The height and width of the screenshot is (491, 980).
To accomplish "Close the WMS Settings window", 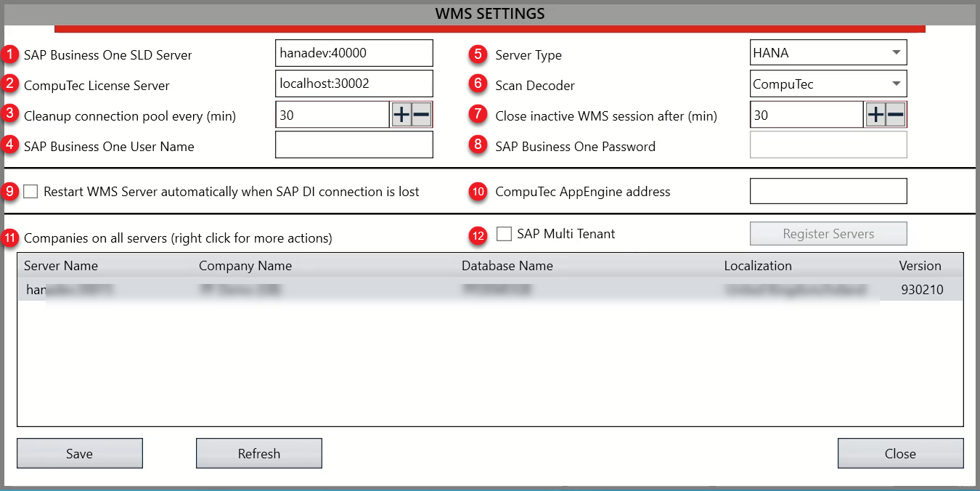I will point(900,453).
